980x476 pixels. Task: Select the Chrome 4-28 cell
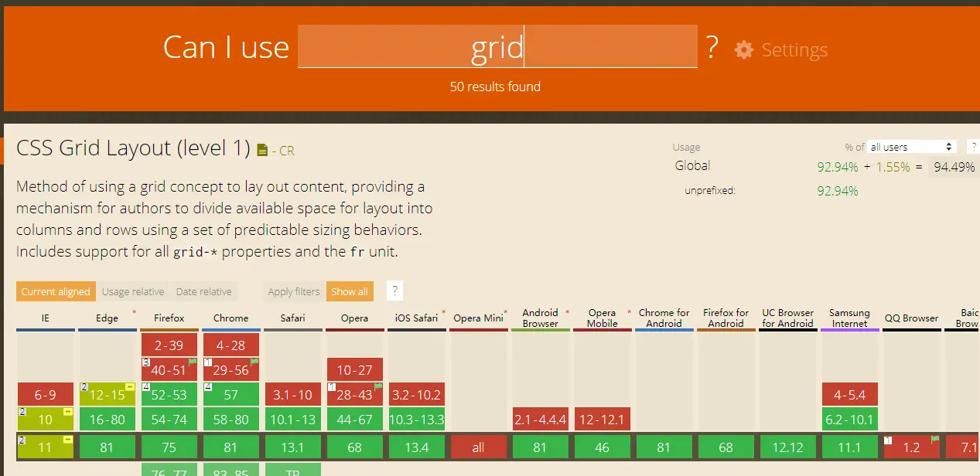tap(231, 345)
